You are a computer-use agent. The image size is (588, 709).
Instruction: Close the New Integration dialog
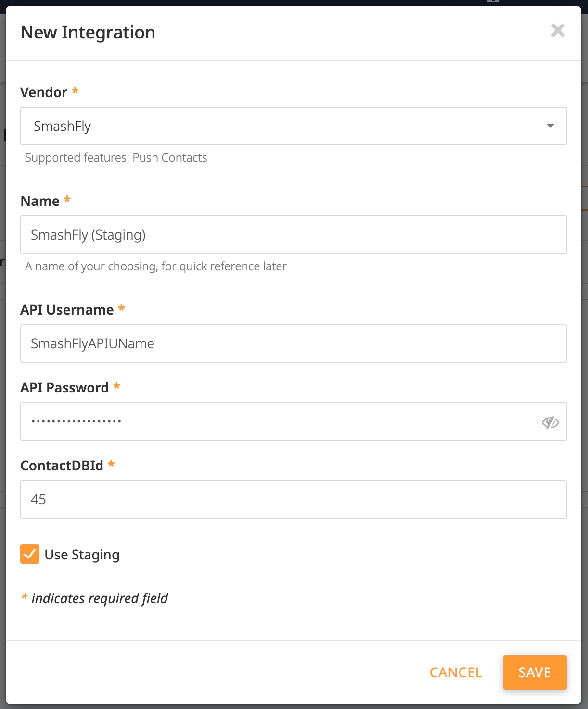[558, 31]
